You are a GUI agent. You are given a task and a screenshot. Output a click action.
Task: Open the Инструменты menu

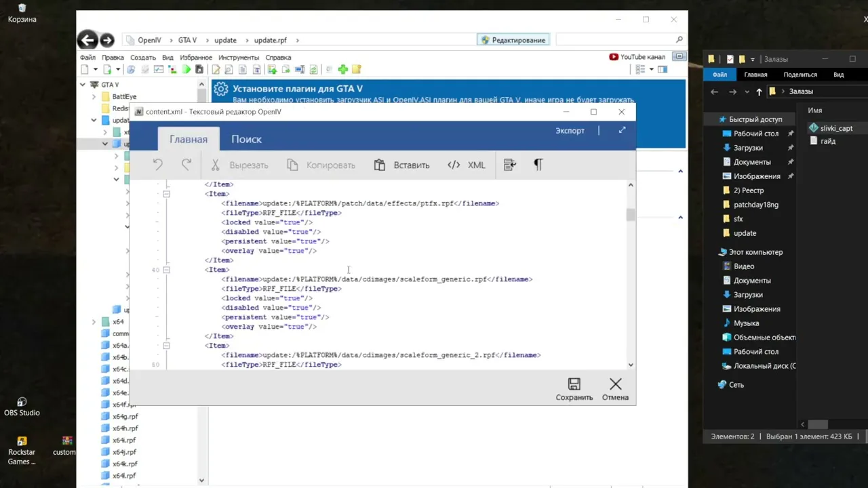pos(239,58)
